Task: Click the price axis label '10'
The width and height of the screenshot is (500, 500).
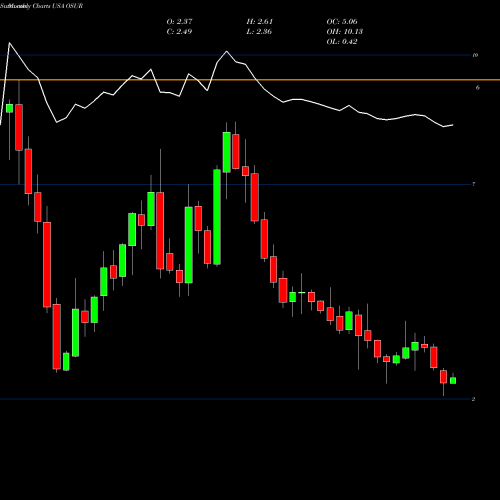Action: (475, 55)
